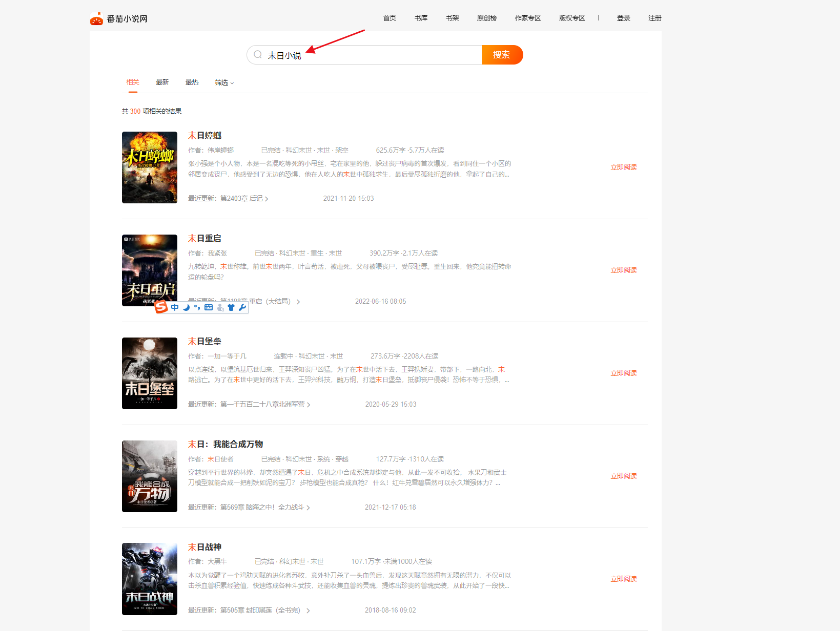Open the 原创榜 navigation item

click(x=487, y=18)
